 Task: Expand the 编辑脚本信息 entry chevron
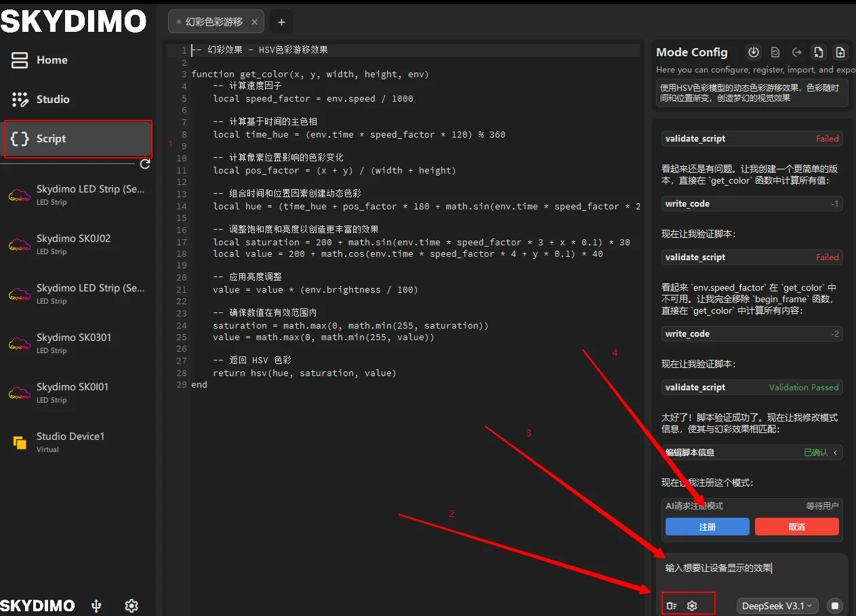[834, 452]
